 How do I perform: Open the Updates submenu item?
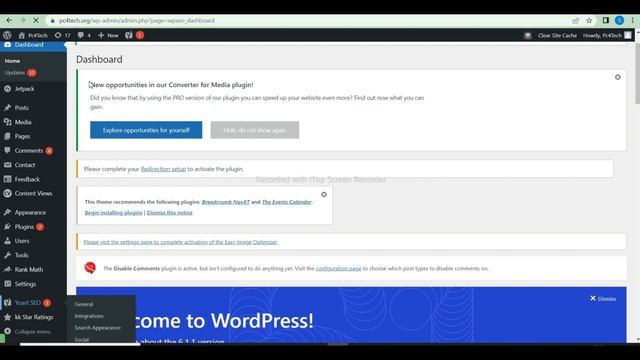pos(20,73)
